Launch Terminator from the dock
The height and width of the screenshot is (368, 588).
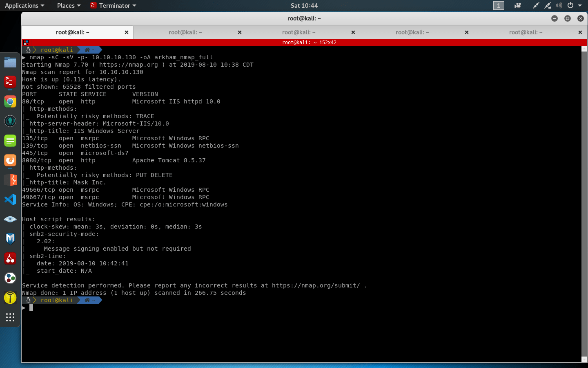click(x=10, y=82)
